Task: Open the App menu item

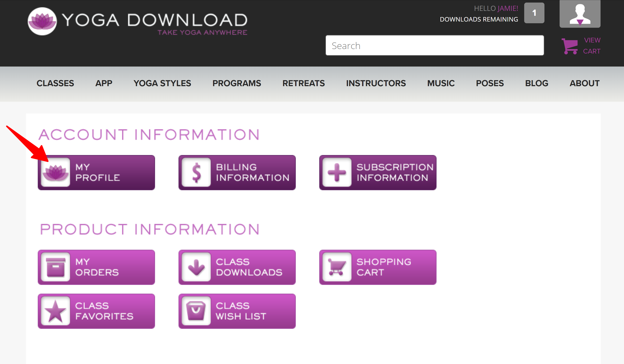Action: pos(104,83)
